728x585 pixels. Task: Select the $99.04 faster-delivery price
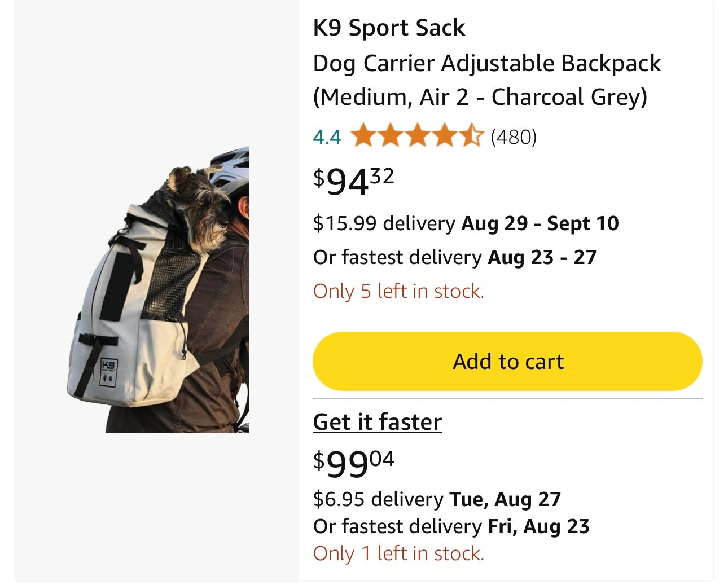pyautogui.click(x=353, y=463)
